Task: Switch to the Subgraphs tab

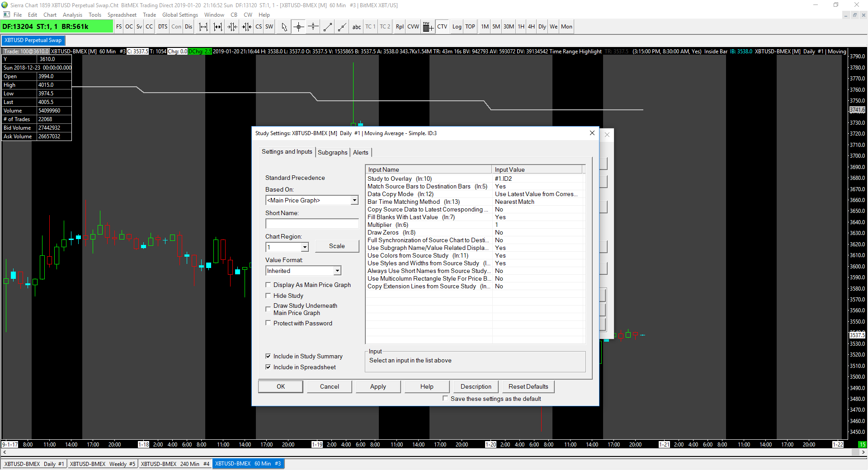Action: pos(332,152)
